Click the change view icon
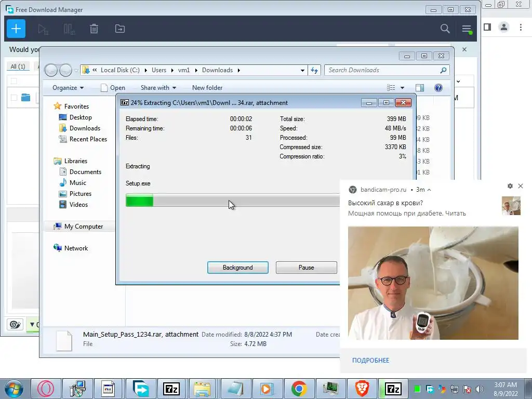Screen dimensions: 532x399 click(x=391, y=87)
